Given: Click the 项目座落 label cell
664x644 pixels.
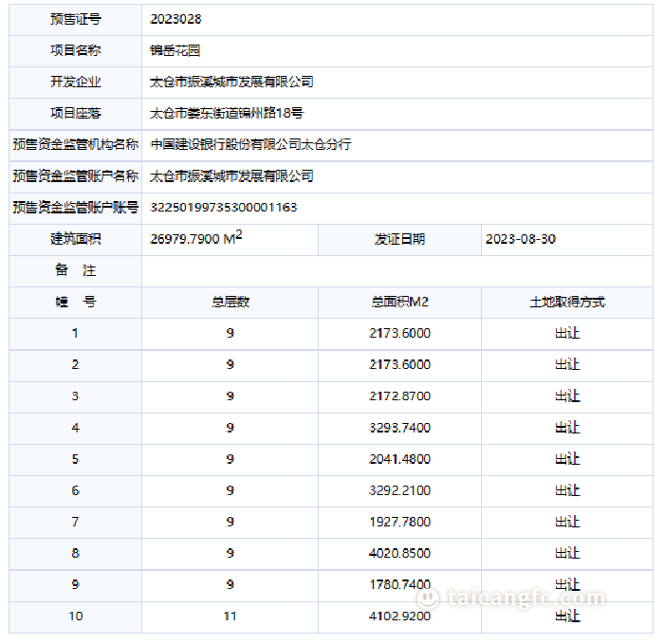Looking at the screenshot, I should 76,113.
